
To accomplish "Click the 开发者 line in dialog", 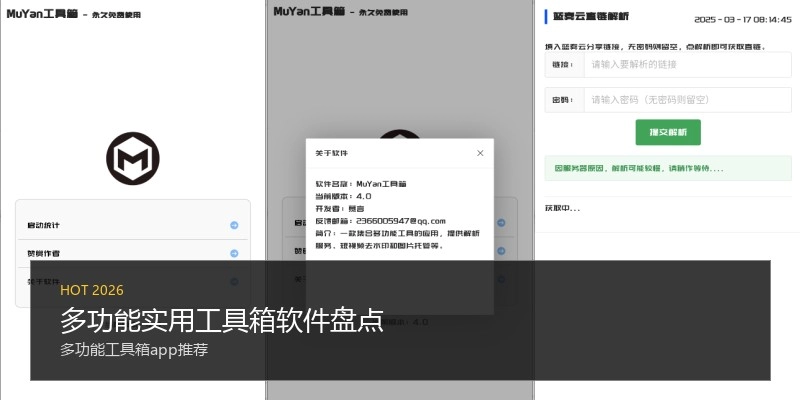I will tap(340, 209).
